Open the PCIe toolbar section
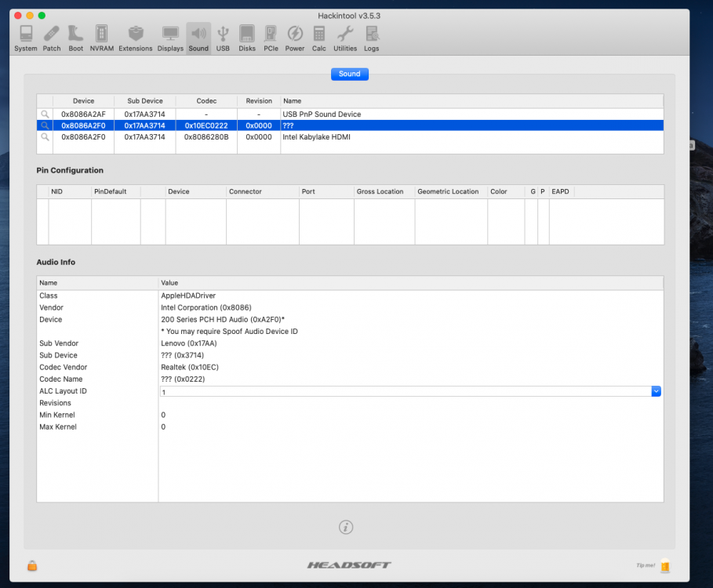 (271, 38)
